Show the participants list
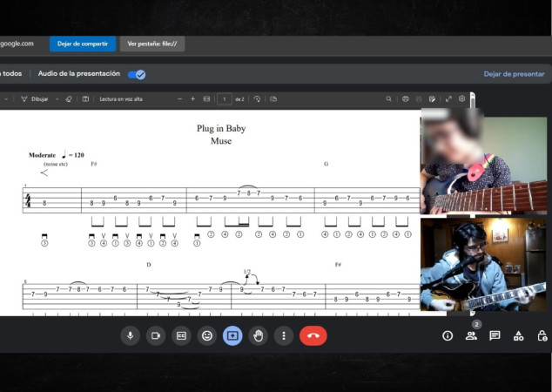 (471, 335)
